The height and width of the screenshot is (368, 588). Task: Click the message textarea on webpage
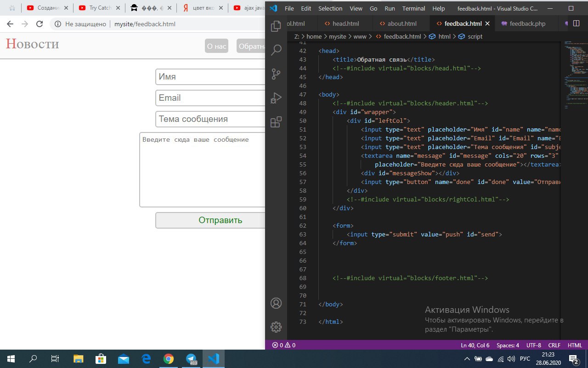pyautogui.click(x=203, y=170)
